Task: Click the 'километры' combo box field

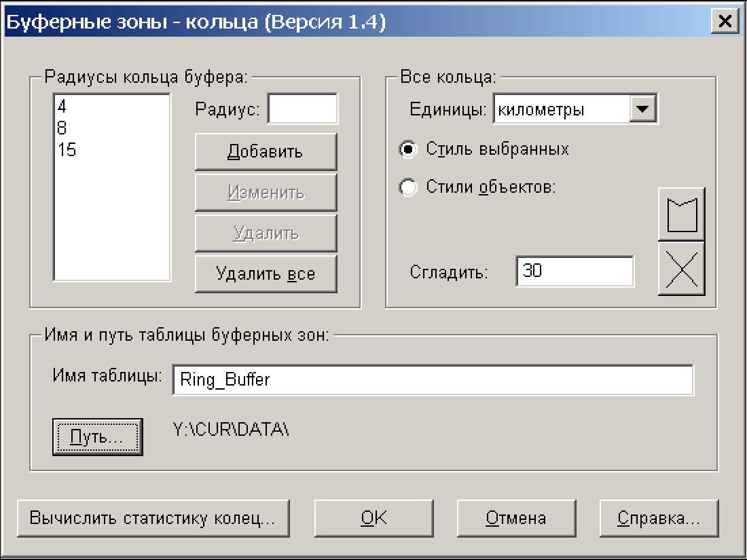Action: tap(561, 110)
